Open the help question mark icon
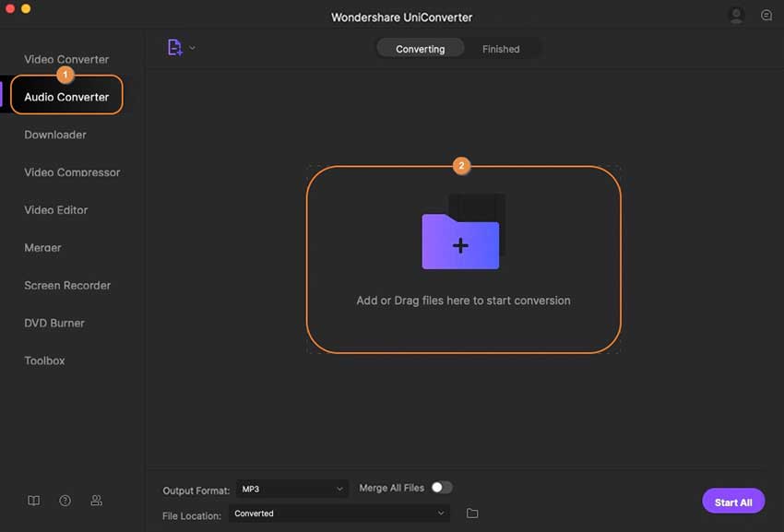This screenshot has width=784, height=532. tap(65, 501)
